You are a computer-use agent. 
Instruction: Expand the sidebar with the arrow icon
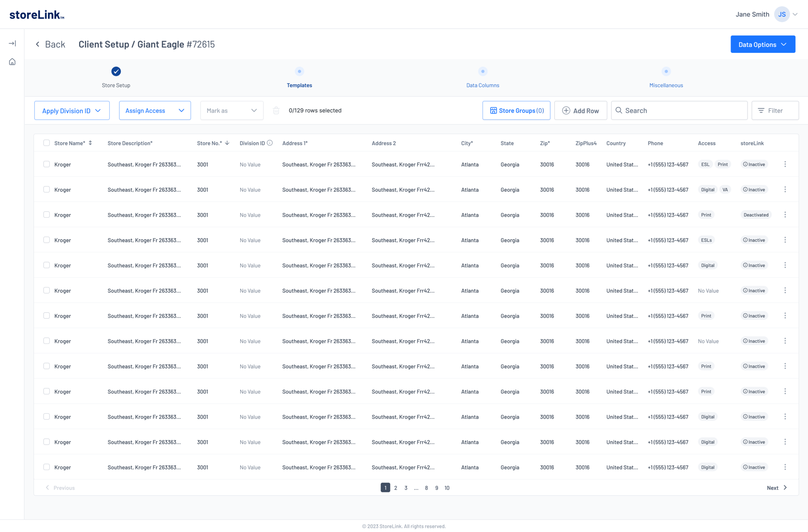coord(12,44)
